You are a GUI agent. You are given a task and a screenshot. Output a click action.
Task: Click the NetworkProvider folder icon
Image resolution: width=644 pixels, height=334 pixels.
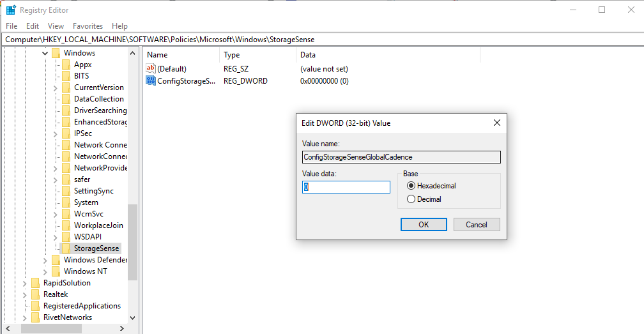[66, 168]
